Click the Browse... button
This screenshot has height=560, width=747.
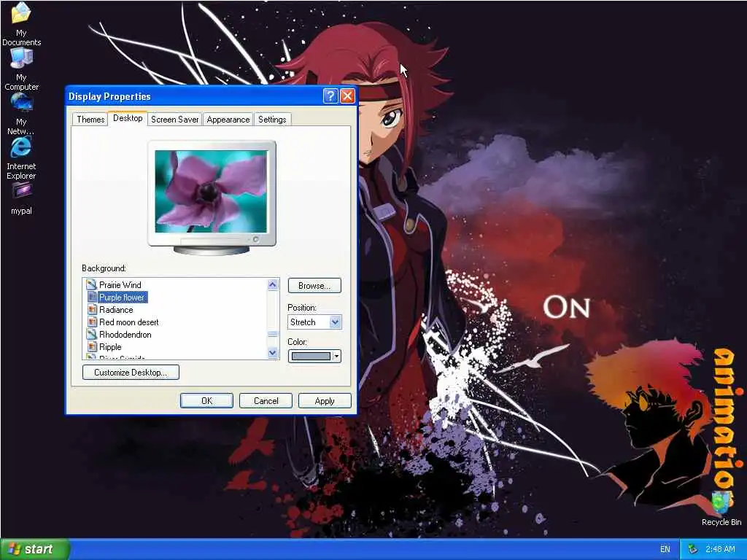314,286
